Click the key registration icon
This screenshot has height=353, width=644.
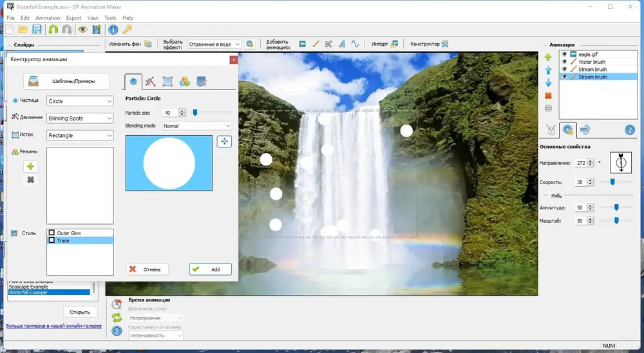point(127,30)
